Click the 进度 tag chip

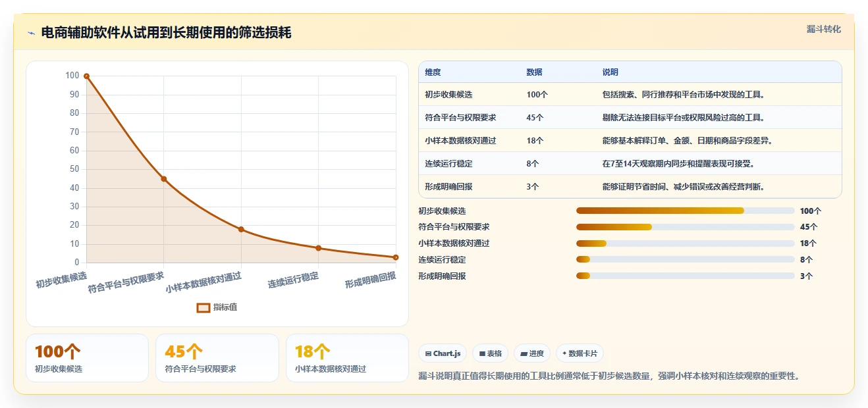coord(532,353)
